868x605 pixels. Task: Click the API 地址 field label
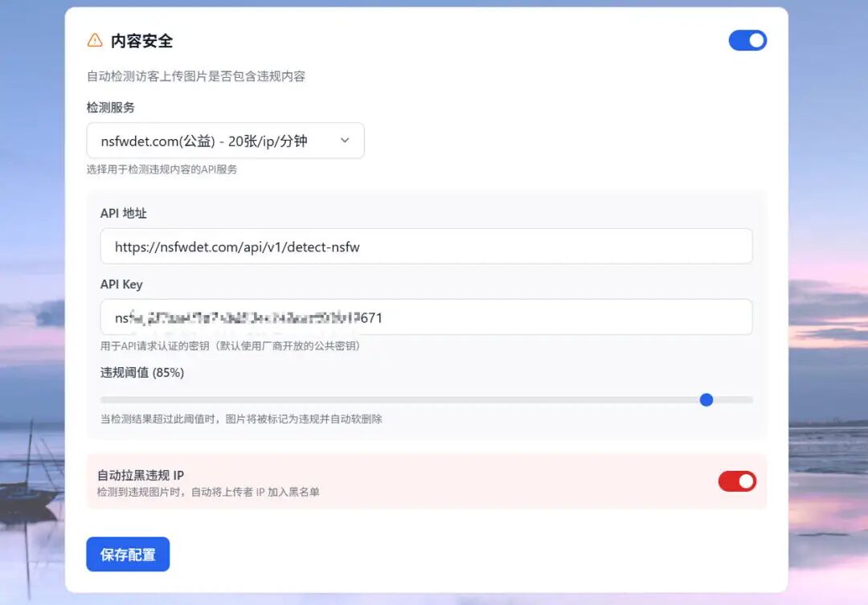pyautogui.click(x=121, y=213)
